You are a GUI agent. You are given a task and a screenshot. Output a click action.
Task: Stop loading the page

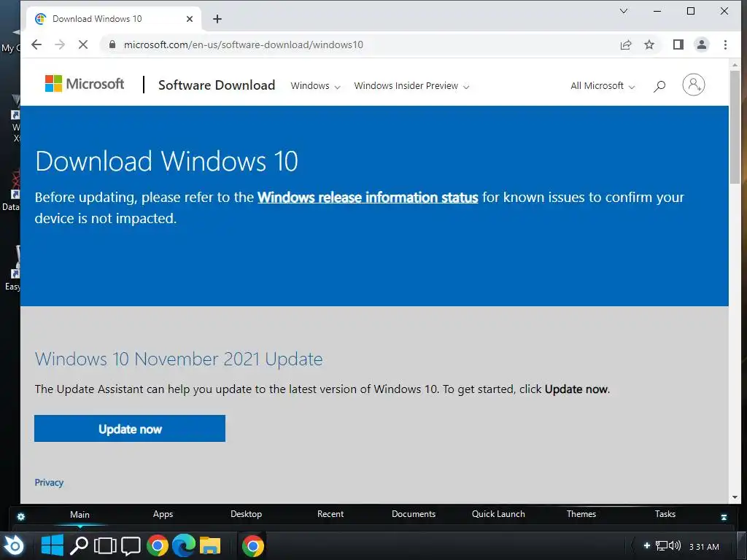pyautogui.click(x=83, y=44)
